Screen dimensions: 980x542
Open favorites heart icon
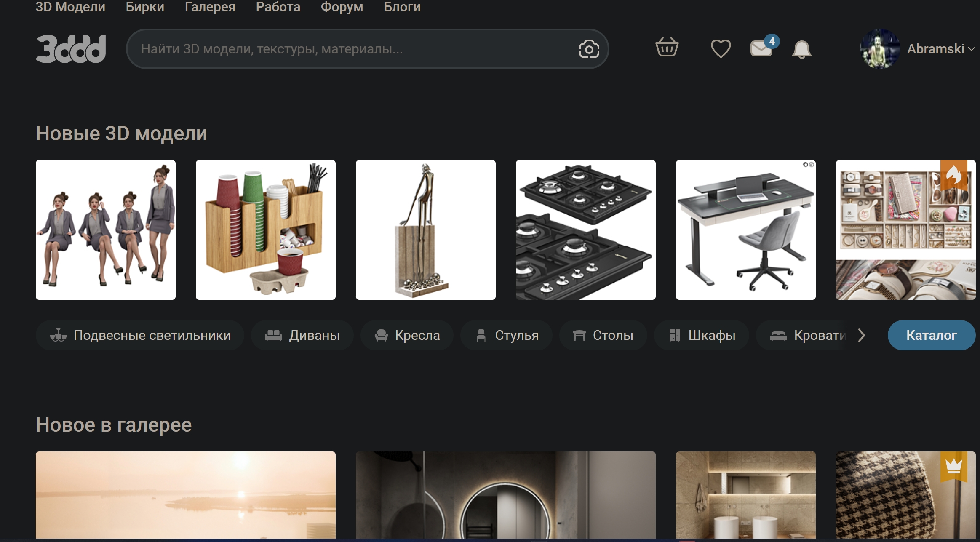pyautogui.click(x=721, y=48)
